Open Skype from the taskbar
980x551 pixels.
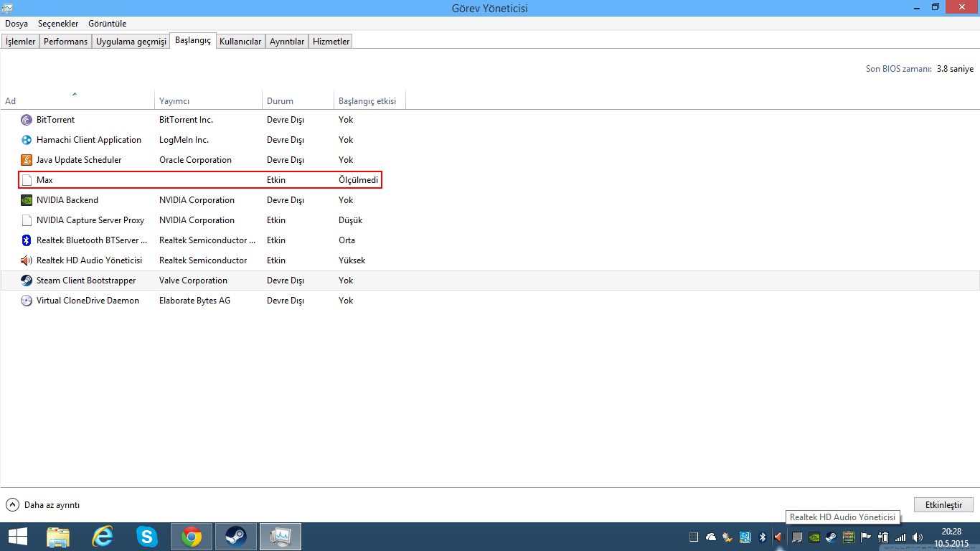147,537
